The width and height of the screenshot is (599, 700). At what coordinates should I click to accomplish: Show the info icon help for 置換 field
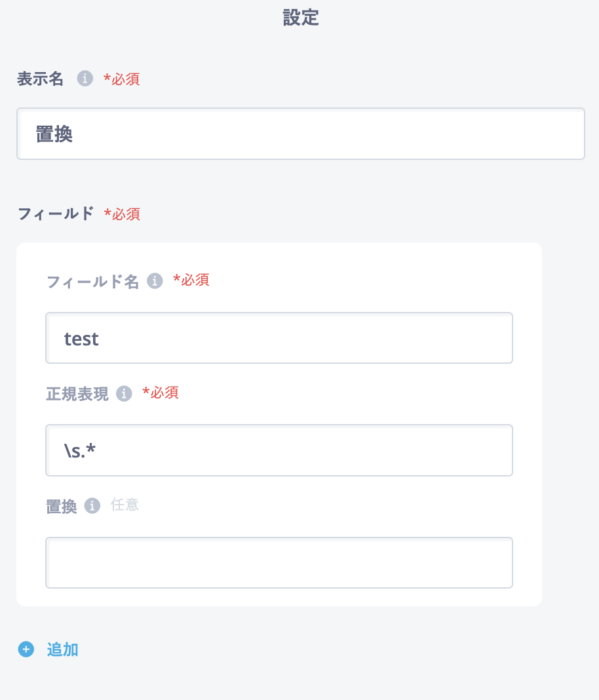click(x=92, y=506)
